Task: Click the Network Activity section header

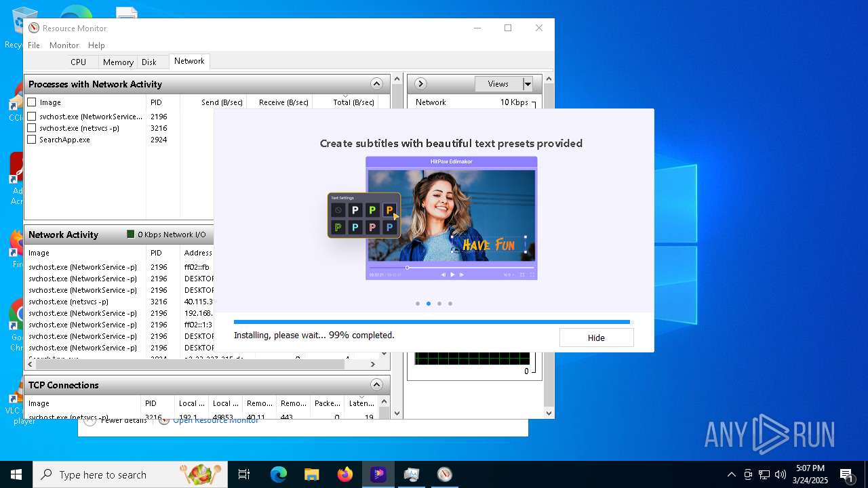Action: pos(119,235)
